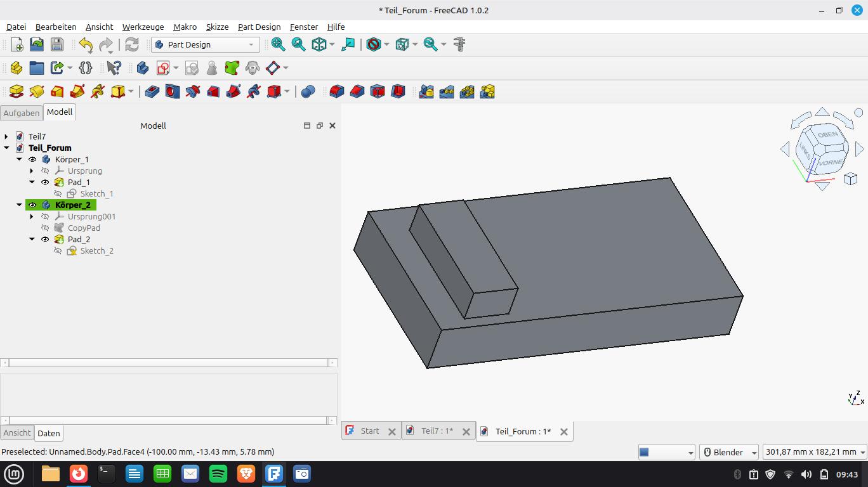Select the Pocket tool
This screenshot has height=487, width=868.
coord(152,92)
